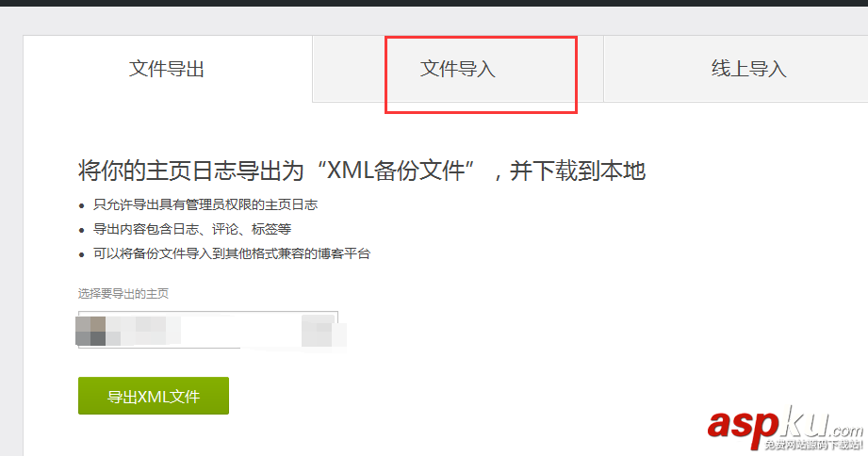868x456 pixels.
Task: Click the XML备份文件 heading text
Action: point(395,171)
